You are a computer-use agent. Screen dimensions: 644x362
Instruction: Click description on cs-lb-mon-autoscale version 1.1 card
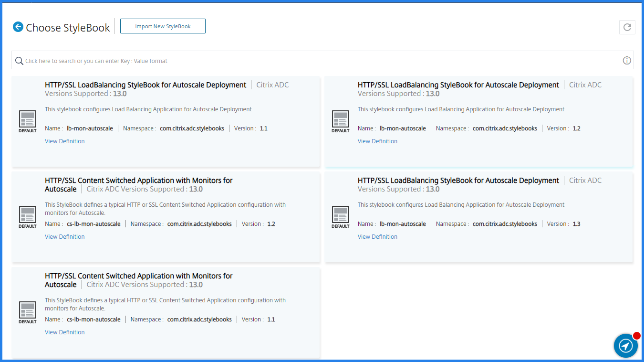[166, 304]
